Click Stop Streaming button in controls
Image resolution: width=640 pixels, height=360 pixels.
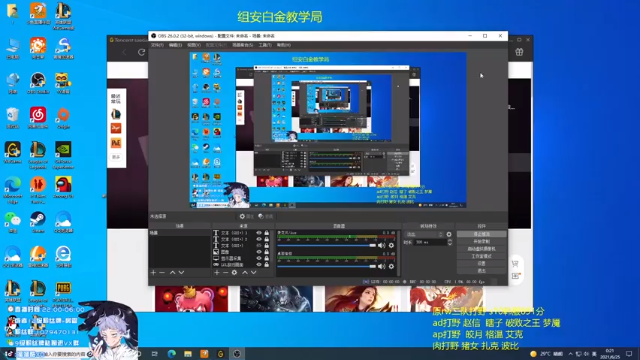(x=482, y=234)
